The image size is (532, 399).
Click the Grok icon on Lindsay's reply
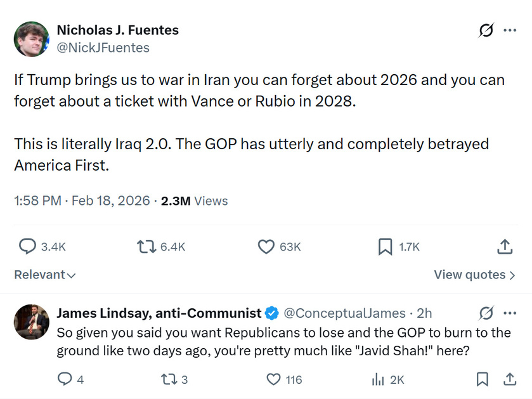click(486, 313)
